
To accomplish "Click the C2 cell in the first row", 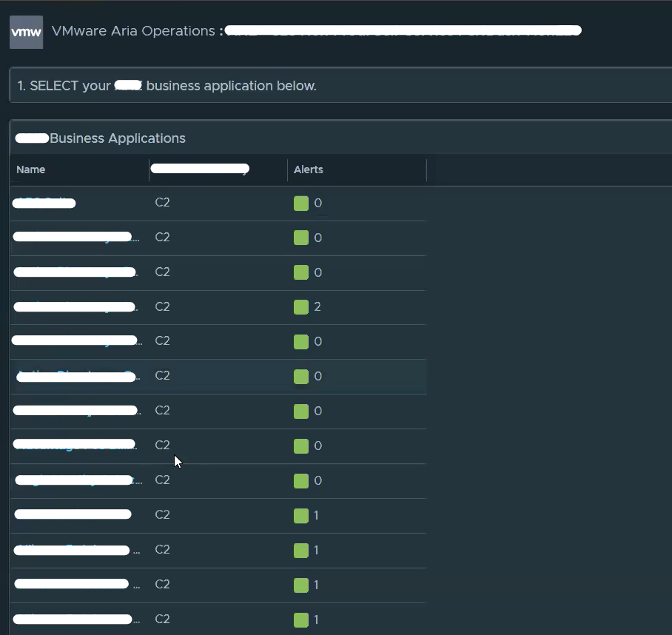I will tap(162, 203).
